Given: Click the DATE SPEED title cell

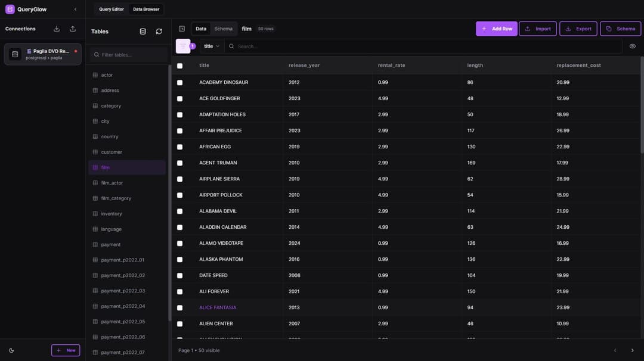Looking at the screenshot, I should (213, 275).
